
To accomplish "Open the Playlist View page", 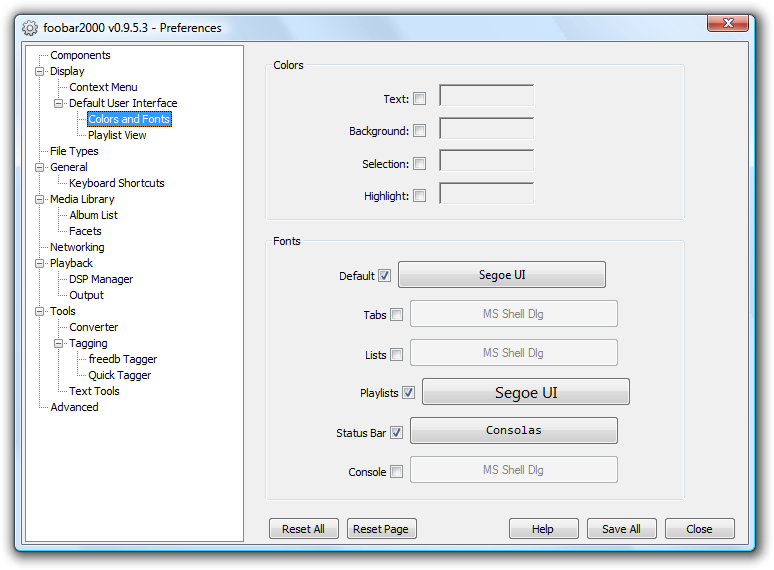I will [117, 135].
